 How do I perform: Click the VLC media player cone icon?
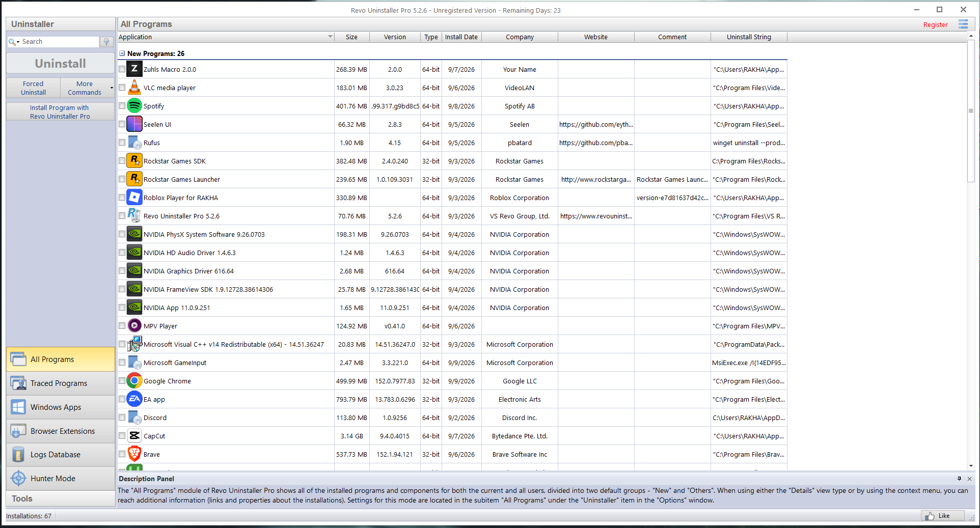134,88
